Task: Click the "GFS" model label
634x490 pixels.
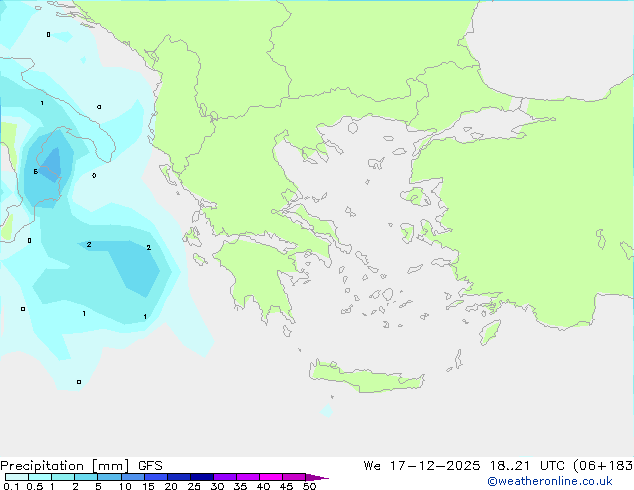Action: [x=150, y=466]
